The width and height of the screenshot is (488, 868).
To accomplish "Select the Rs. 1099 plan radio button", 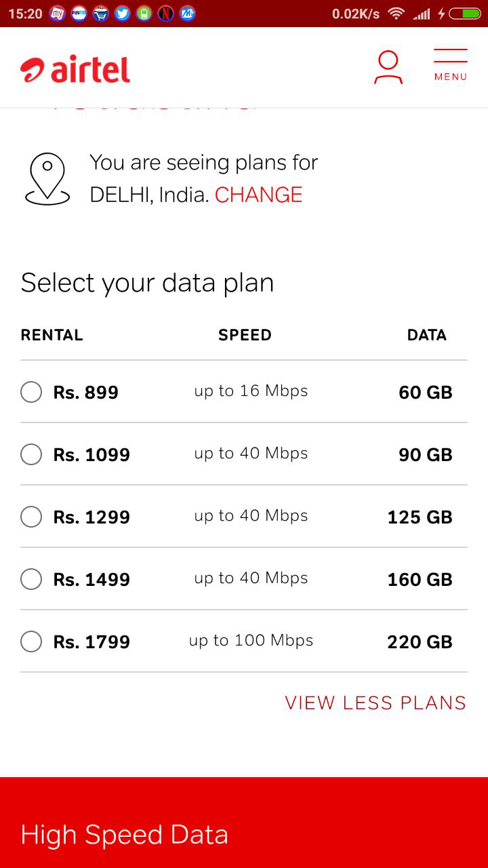I will 31,454.
